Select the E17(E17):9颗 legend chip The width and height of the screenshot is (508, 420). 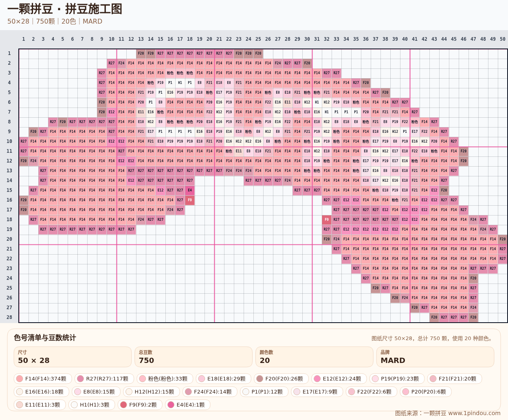pos(317,392)
